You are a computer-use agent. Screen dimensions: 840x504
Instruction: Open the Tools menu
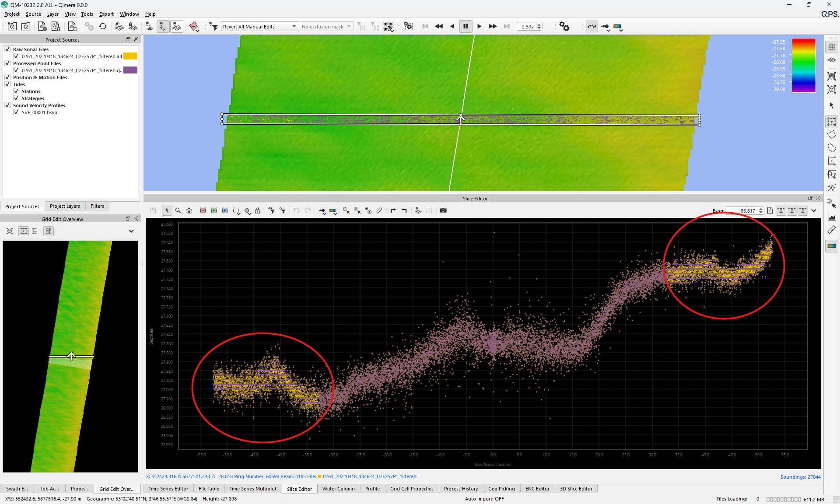click(x=87, y=14)
